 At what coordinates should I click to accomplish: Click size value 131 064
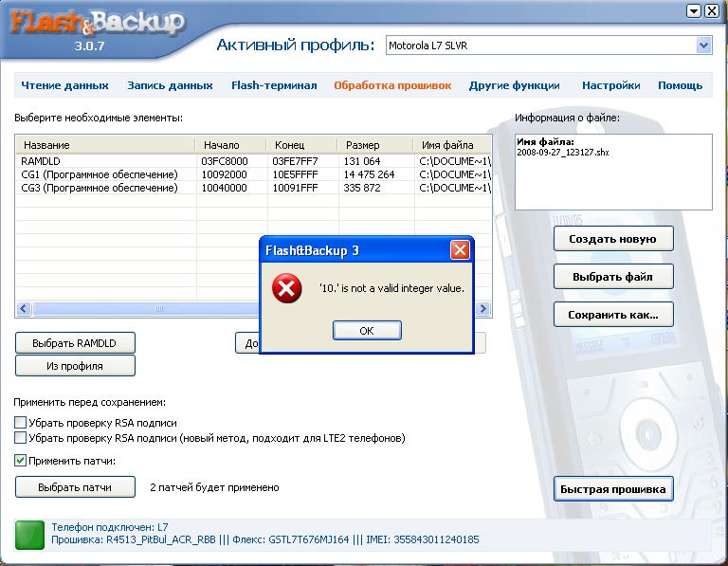[x=362, y=161]
